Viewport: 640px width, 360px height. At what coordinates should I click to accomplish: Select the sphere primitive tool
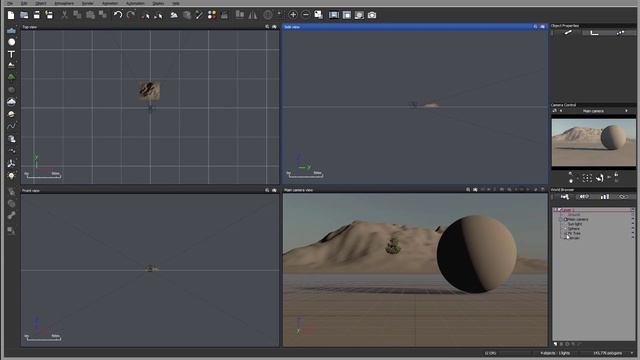pos(11,42)
